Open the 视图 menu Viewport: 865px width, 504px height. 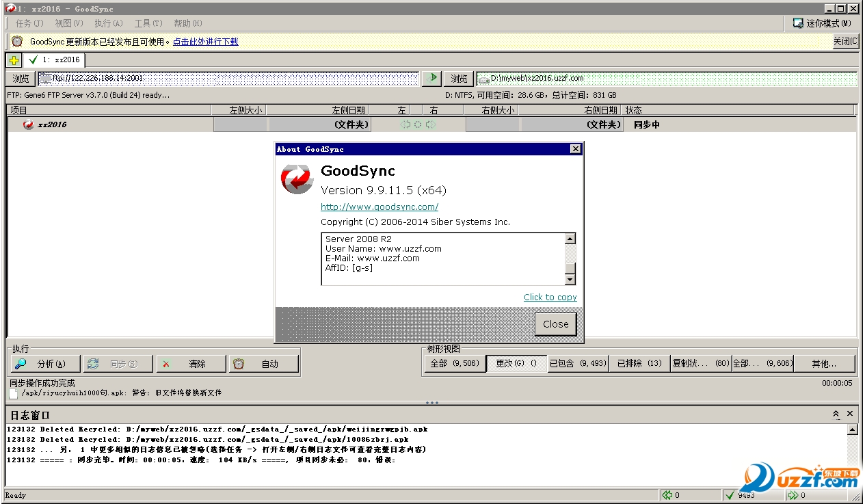tap(68, 23)
